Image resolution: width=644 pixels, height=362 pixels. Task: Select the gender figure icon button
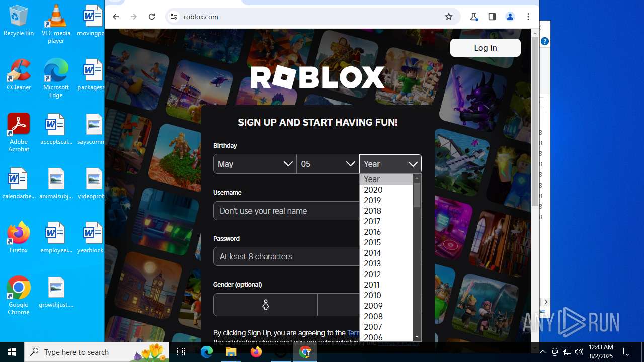[266, 305]
